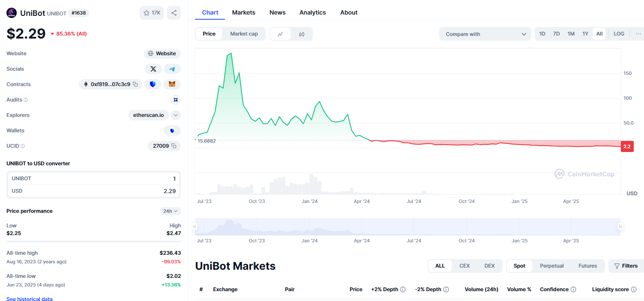Open the share icon button
The width and height of the screenshot is (644, 301).
pos(174,13)
